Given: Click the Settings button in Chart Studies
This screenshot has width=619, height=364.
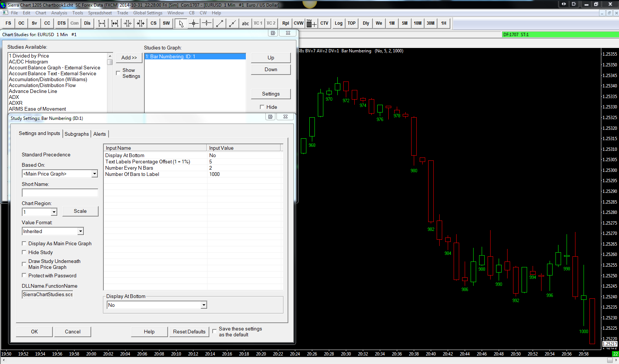Looking at the screenshot, I should point(271,94).
